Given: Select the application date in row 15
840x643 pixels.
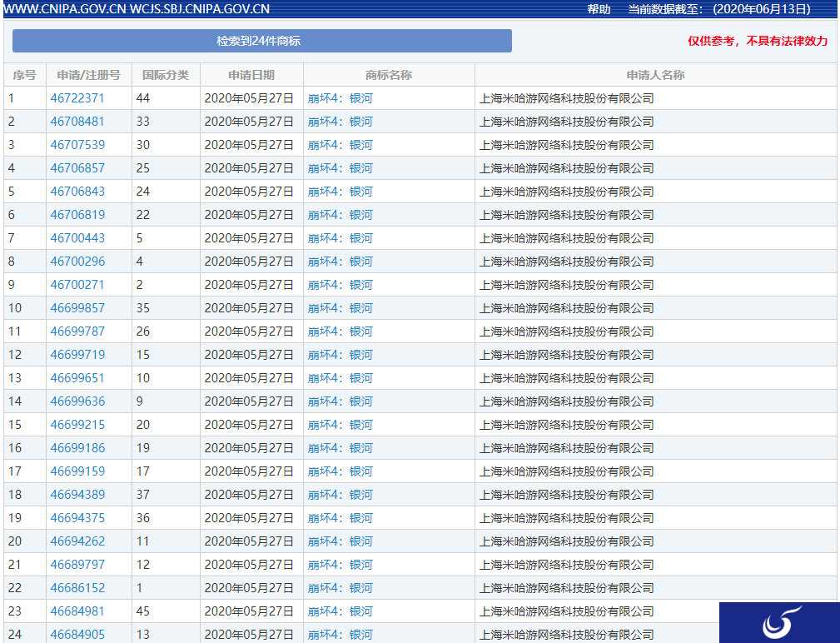Looking at the screenshot, I should pos(249,425).
